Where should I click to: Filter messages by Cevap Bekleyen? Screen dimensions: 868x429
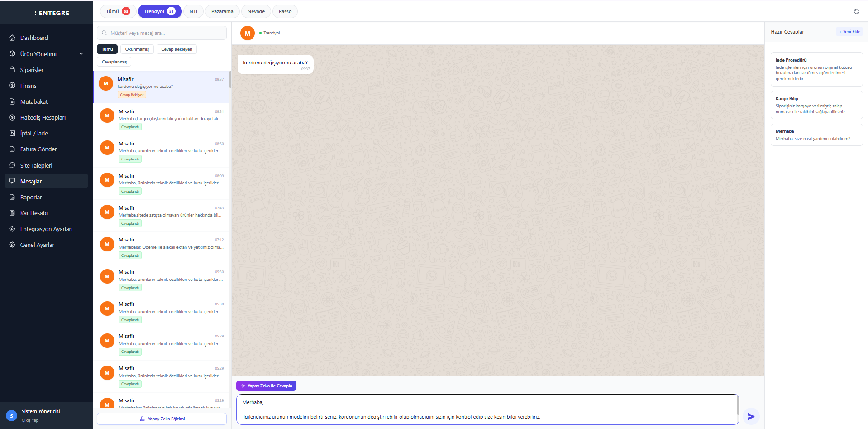coord(176,49)
